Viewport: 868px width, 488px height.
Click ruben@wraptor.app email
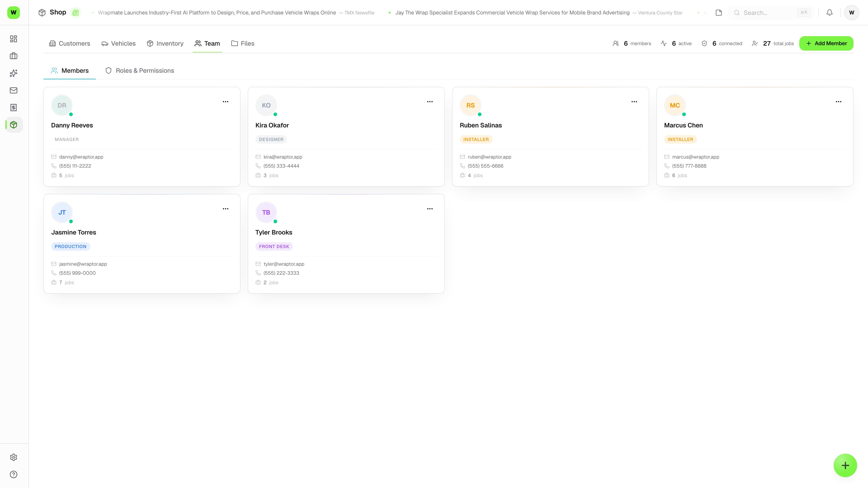[489, 157]
